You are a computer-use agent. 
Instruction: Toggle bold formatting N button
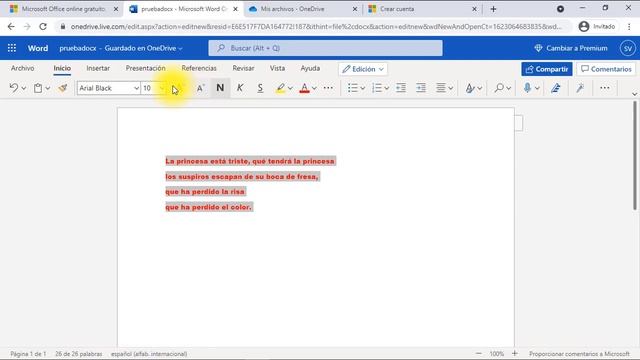220,88
